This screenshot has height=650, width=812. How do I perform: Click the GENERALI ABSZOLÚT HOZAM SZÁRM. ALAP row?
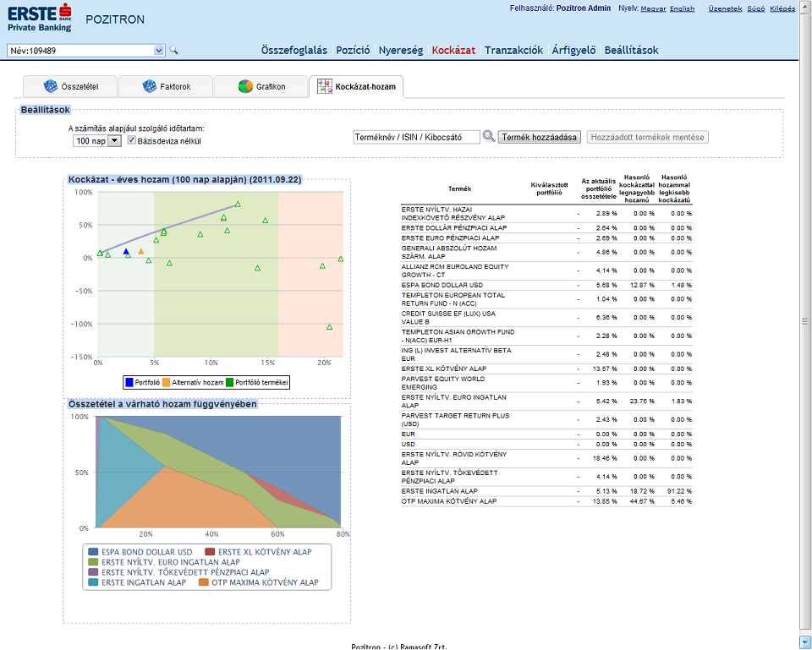[546, 253]
